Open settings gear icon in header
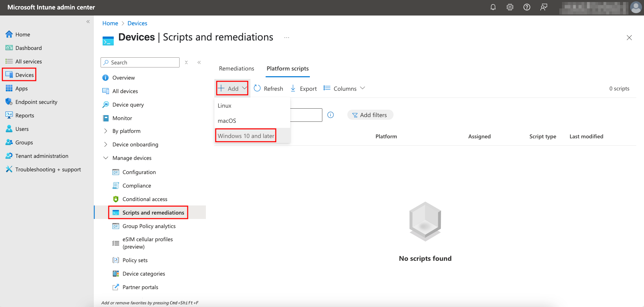644x307 pixels. [510, 7]
